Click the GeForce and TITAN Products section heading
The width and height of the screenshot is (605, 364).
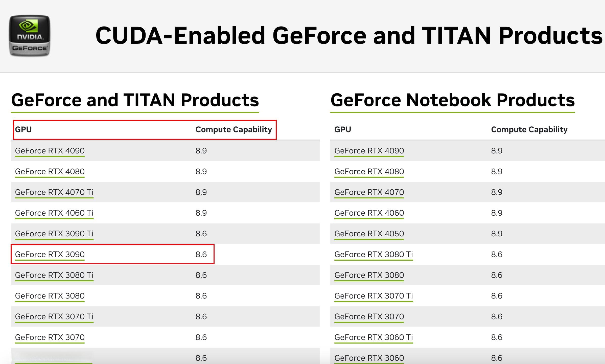click(x=135, y=100)
